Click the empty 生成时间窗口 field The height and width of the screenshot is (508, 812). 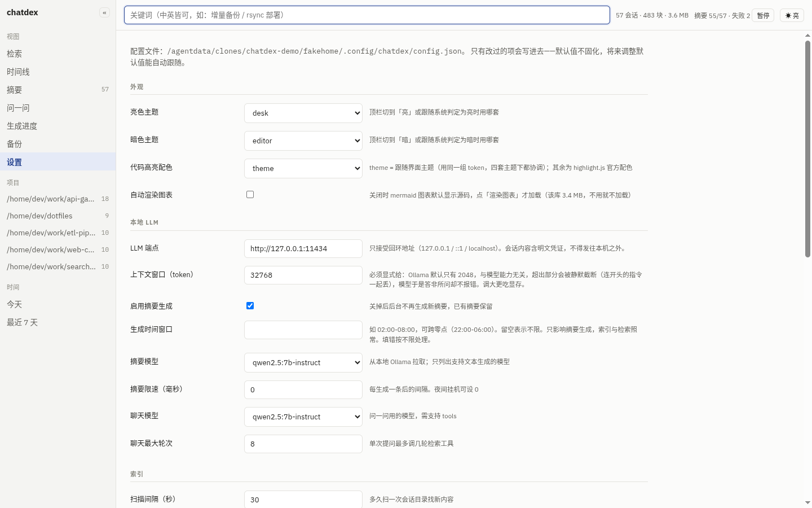(303, 330)
